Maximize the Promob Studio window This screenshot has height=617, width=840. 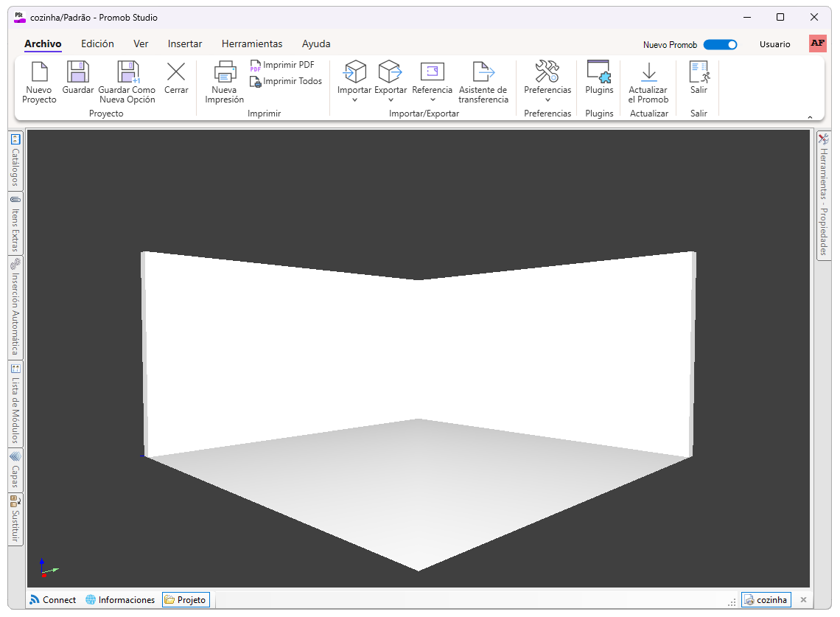point(780,17)
